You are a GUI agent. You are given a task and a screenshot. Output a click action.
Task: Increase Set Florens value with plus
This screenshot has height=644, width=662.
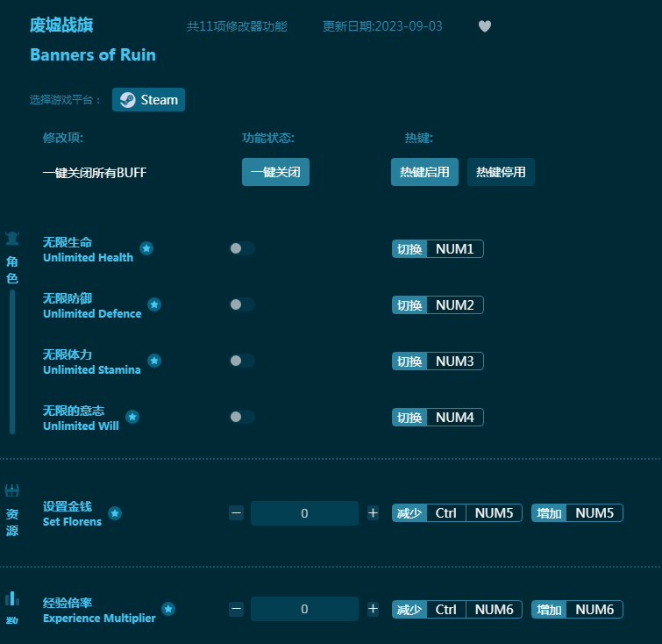tap(373, 513)
